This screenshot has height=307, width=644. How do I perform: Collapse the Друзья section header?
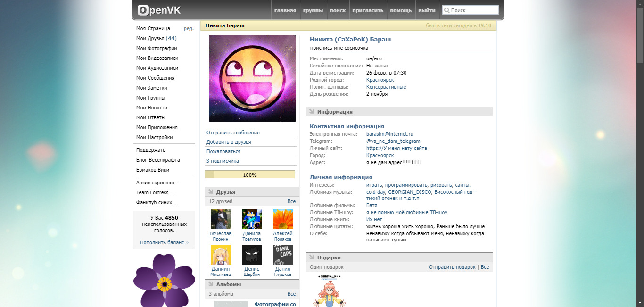click(225, 192)
